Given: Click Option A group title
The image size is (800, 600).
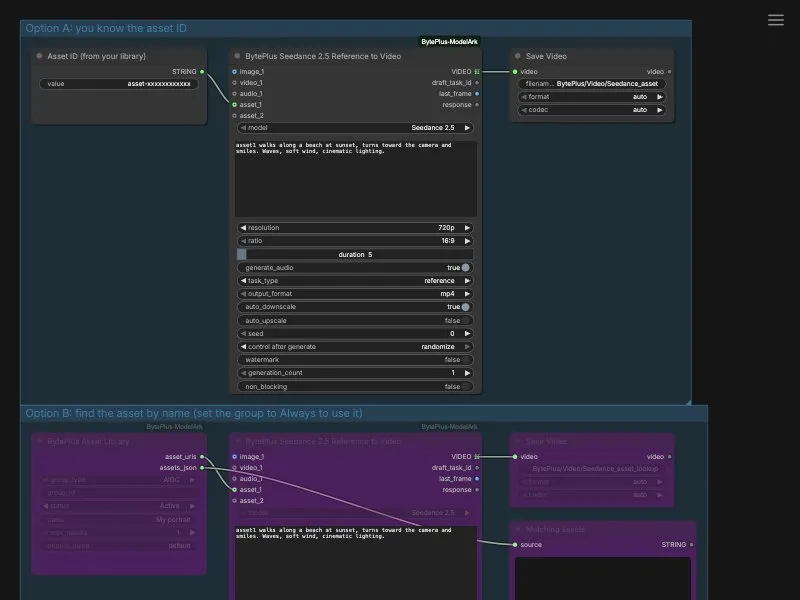Looking at the screenshot, I should (x=106, y=29).
